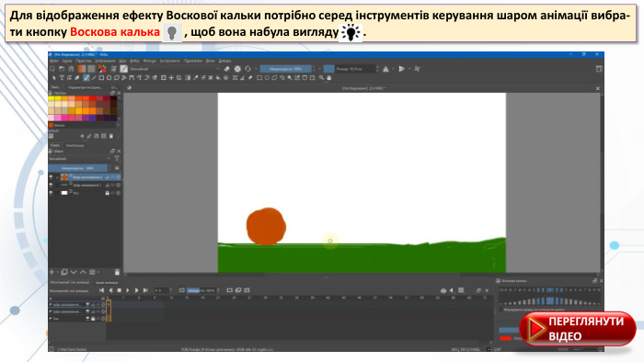Click the ПЕРЕГЛЯНУТИ ВІДЕО button
644x362 pixels.
click(578, 329)
